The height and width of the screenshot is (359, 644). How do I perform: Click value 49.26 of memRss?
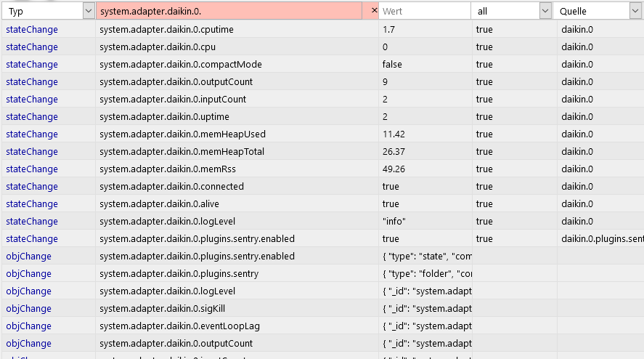pyautogui.click(x=394, y=169)
